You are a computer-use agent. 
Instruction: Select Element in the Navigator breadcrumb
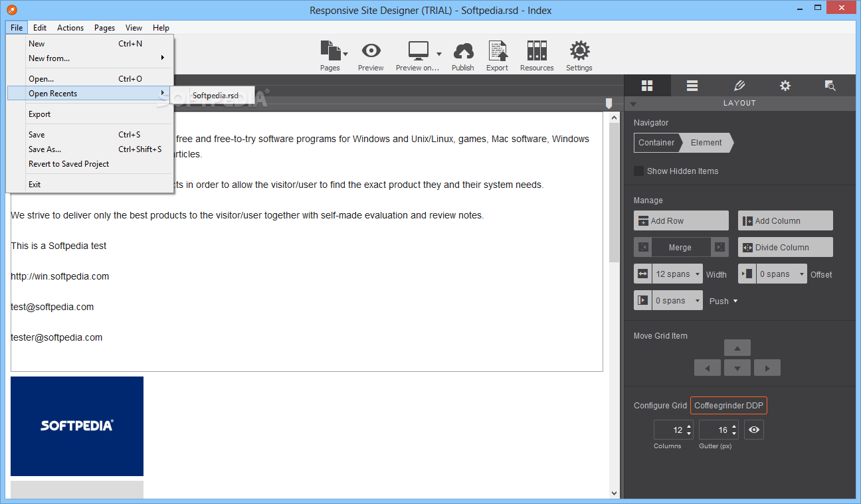click(707, 142)
